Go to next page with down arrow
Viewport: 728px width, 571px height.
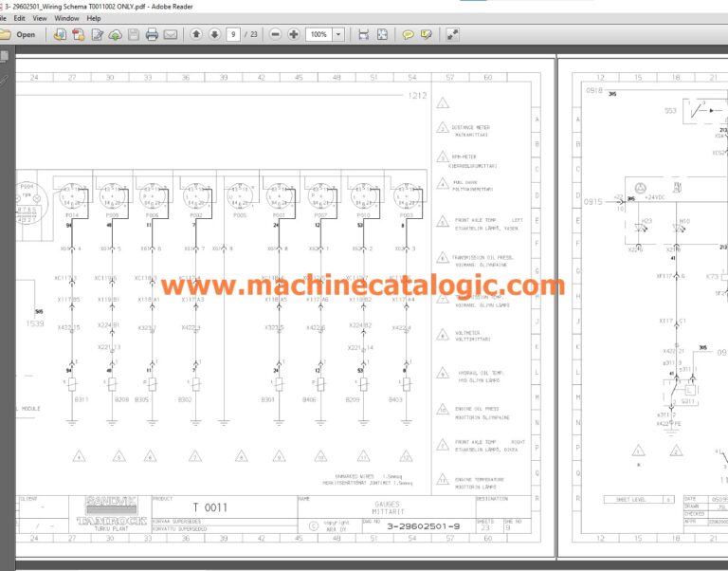coord(214,34)
